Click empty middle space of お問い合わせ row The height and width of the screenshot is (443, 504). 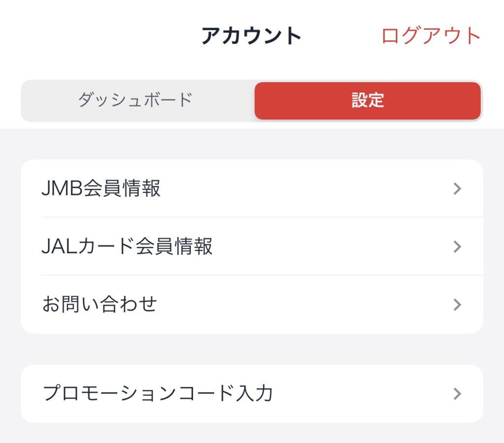(305, 304)
